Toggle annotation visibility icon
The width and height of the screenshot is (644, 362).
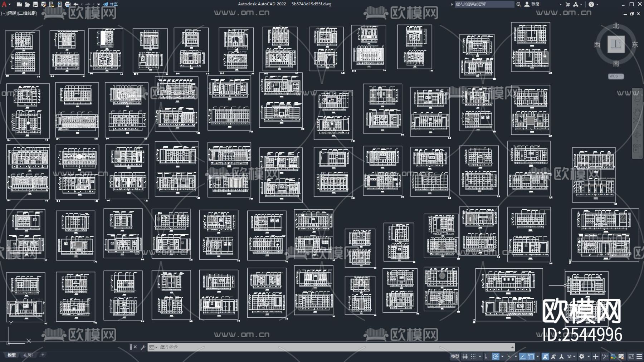point(545,356)
